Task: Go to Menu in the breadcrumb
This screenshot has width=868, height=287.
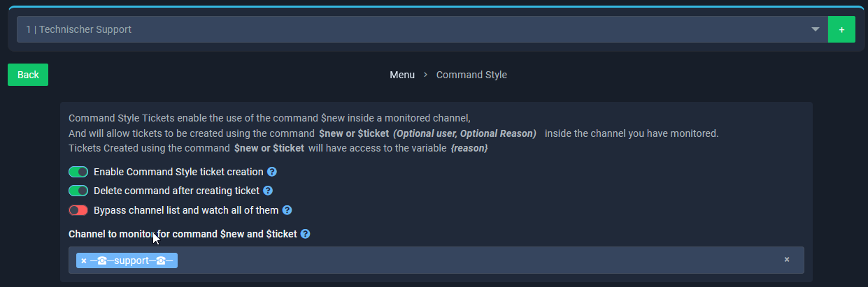Action: coord(402,75)
